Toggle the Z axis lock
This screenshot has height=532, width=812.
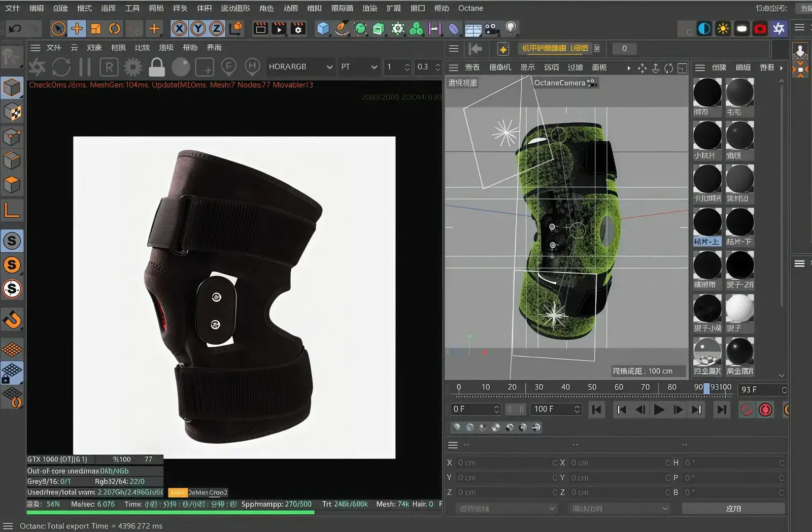pyautogui.click(x=217, y=28)
